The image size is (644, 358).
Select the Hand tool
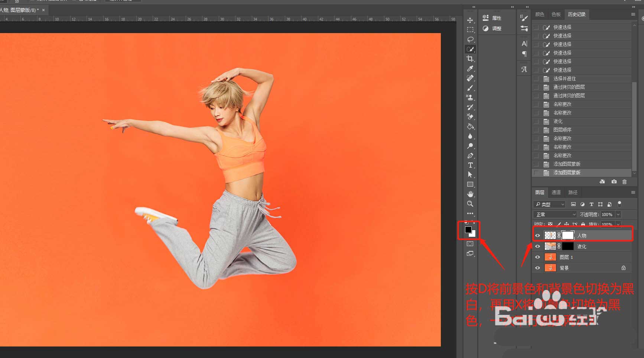pos(470,194)
